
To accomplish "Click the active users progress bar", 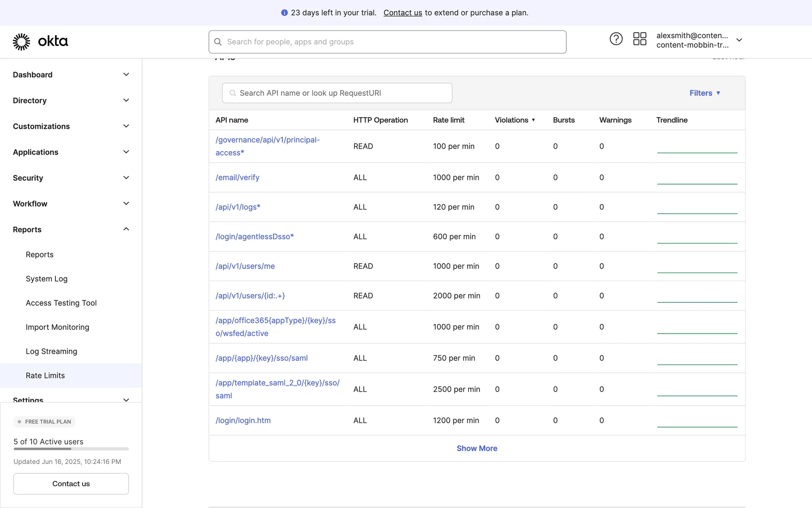I will tap(71, 449).
